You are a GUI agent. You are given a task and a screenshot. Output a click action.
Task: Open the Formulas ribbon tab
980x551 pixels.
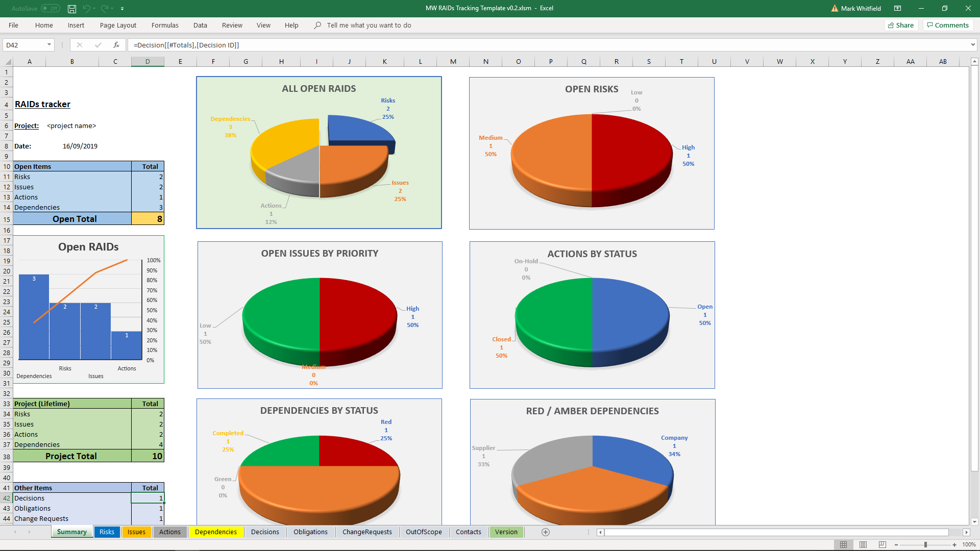pos(165,25)
